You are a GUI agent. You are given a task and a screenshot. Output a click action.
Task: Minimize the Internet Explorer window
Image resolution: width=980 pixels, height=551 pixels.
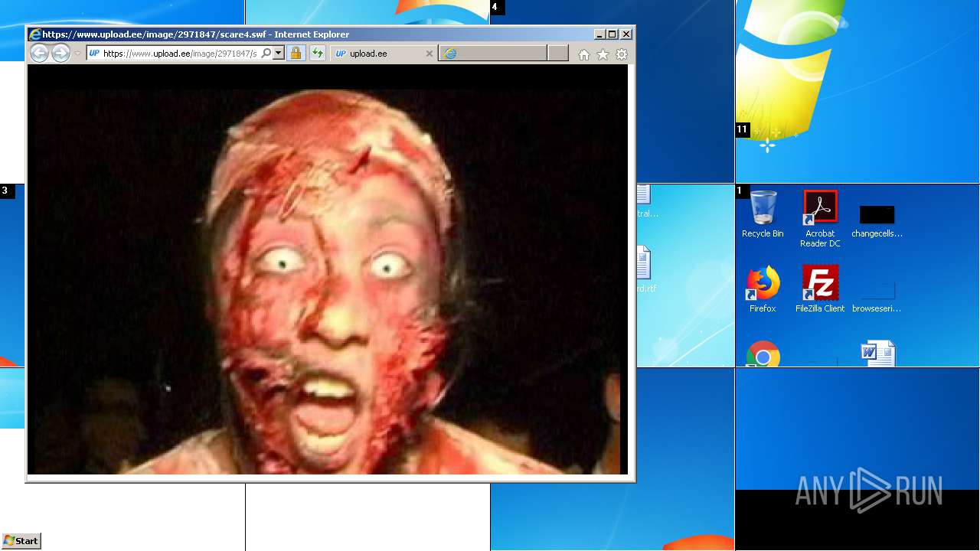599,34
